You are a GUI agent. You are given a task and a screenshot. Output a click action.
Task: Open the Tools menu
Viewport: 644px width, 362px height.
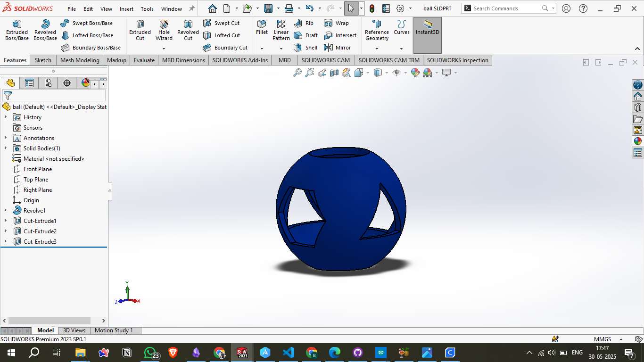(x=147, y=9)
